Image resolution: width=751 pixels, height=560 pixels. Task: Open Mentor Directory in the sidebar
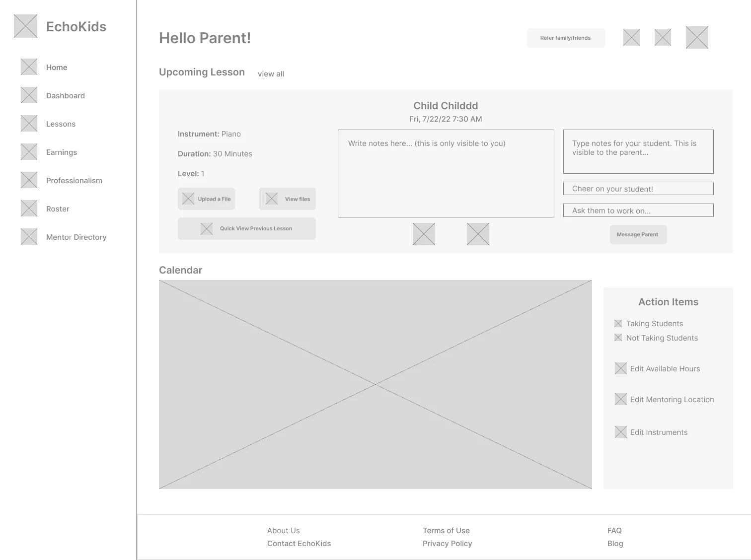click(76, 237)
